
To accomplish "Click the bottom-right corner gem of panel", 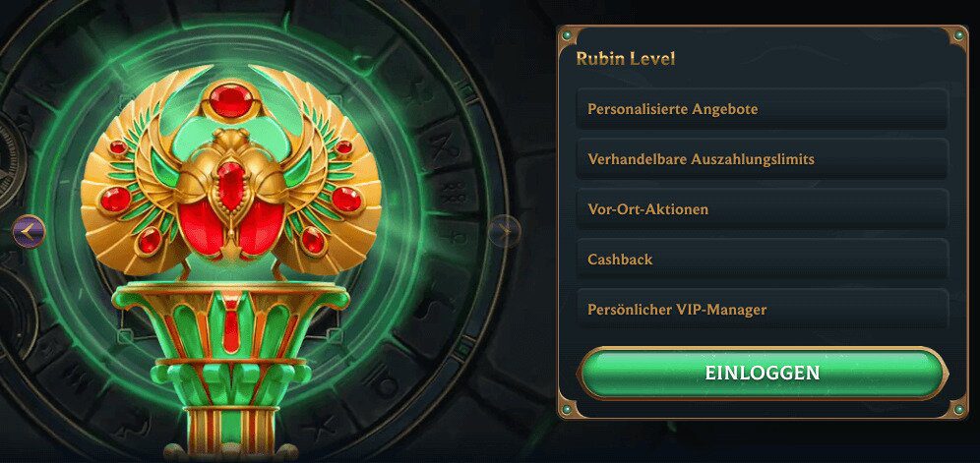I will pos(958,409).
